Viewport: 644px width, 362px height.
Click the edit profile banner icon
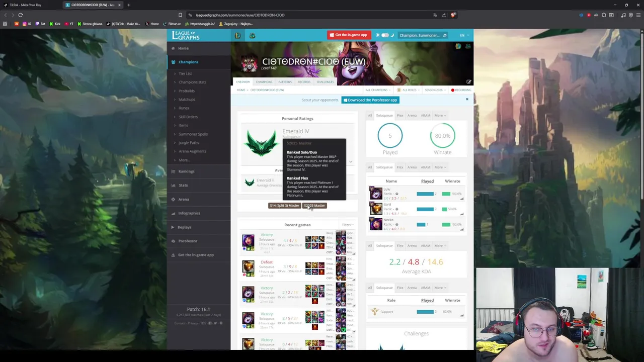(468, 82)
